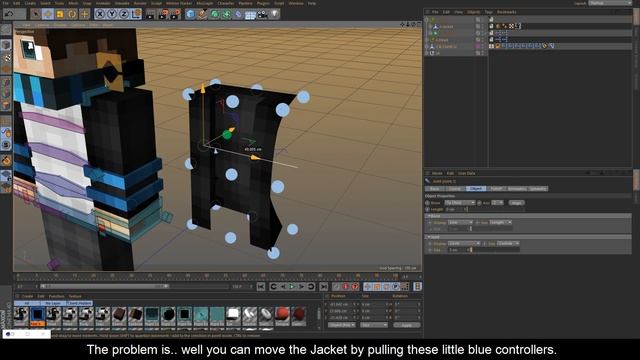
Task: Toggle position keyframe recording icon
Action: pos(368,287)
